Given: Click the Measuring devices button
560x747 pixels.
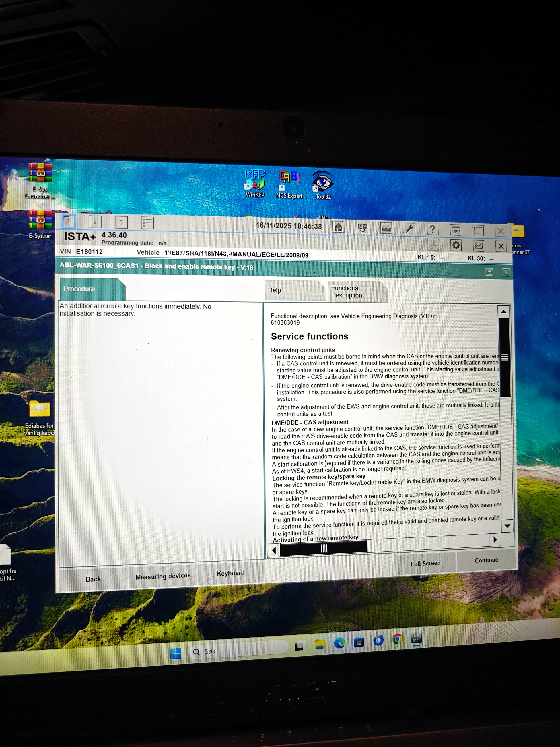Looking at the screenshot, I should click(x=163, y=576).
